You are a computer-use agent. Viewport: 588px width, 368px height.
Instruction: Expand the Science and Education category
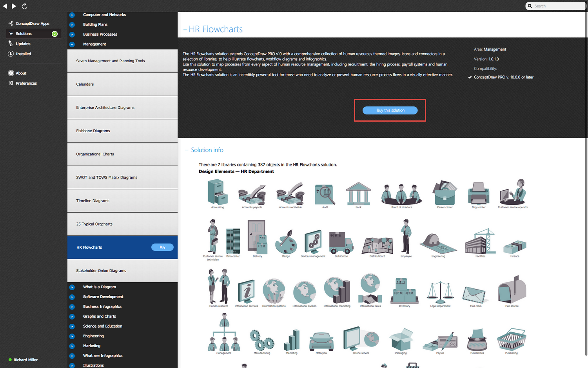click(72, 326)
